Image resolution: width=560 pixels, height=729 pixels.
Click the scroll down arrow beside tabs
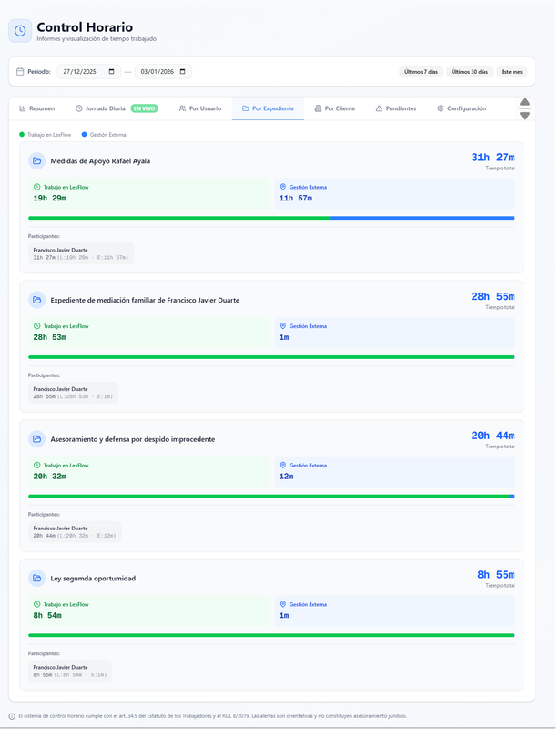click(x=524, y=116)
